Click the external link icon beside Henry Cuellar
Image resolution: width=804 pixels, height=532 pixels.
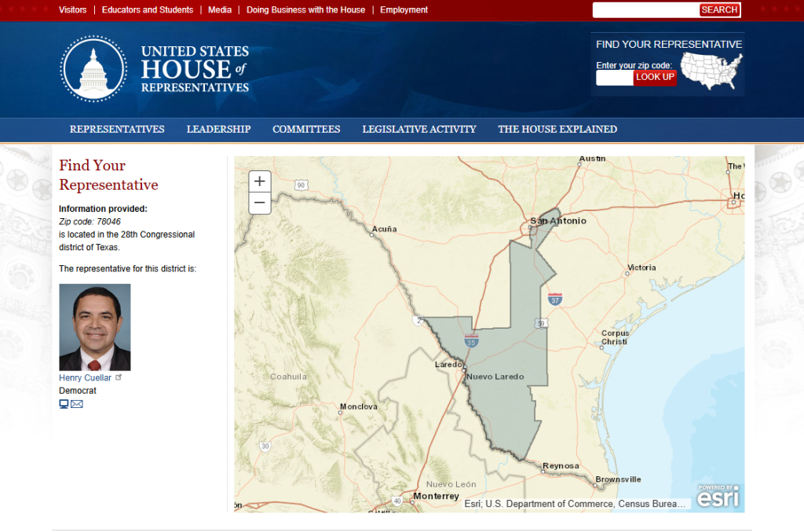[x=119, y=377]
